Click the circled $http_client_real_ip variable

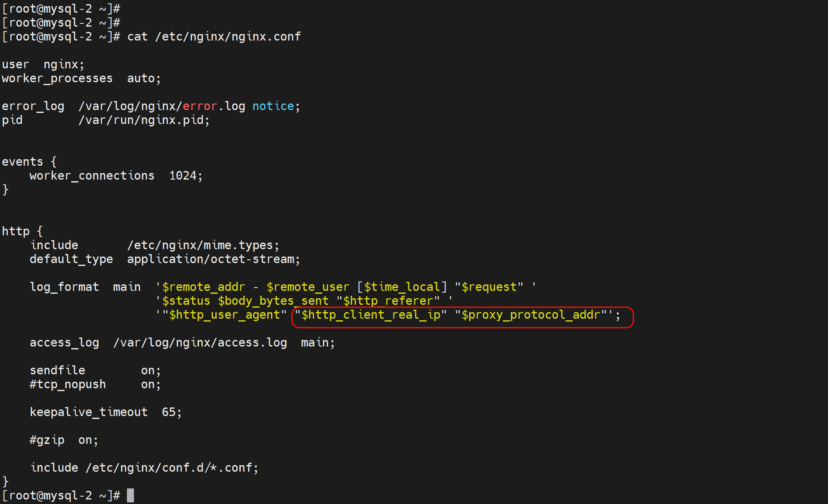coord(371,315)
